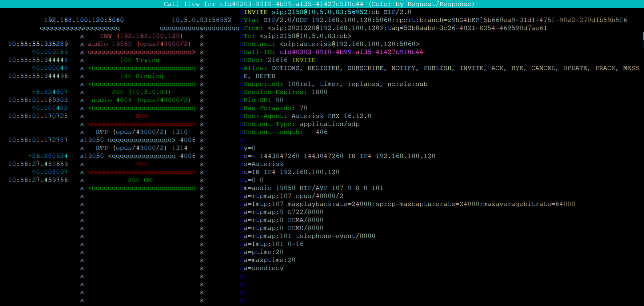The height and width of the screenshot is (306, 644).
Task: Highlight the 180 Ringing message
Action: 141,76
